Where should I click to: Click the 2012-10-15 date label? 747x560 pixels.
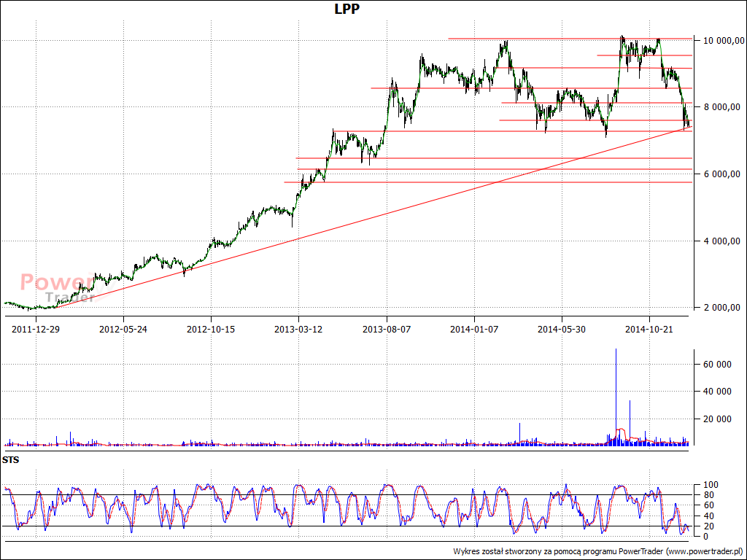tap(211, 329)
